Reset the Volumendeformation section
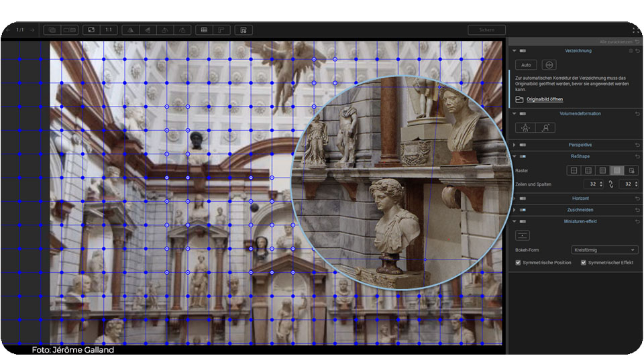Viewport: 644px width, 362px height. tap(637, 114)
